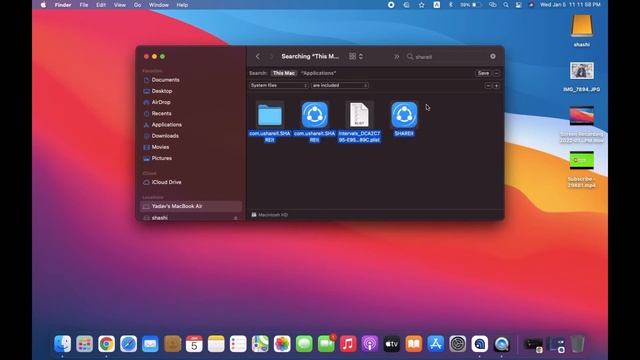Go back using Finder back arrow
The height and width of the screenshot is (360, 640).
point(258,56)
